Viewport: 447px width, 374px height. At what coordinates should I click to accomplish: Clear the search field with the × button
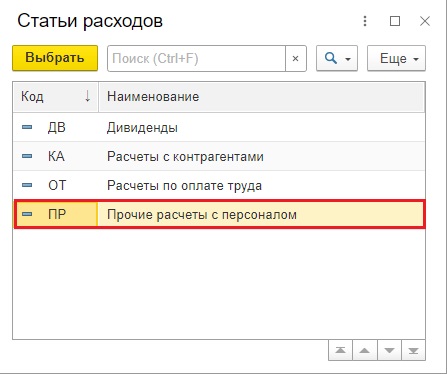tap(296, 59)
